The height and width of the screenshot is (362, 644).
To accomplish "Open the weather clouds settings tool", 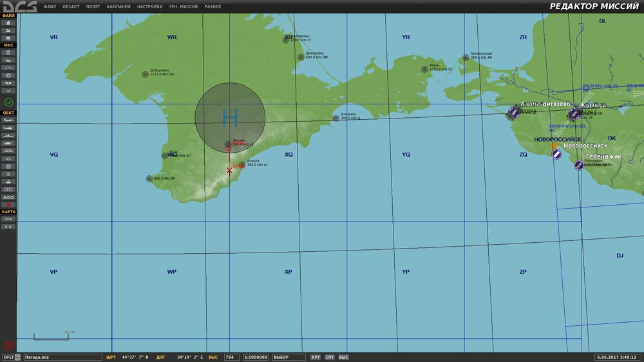I will (x=8, y=60).
